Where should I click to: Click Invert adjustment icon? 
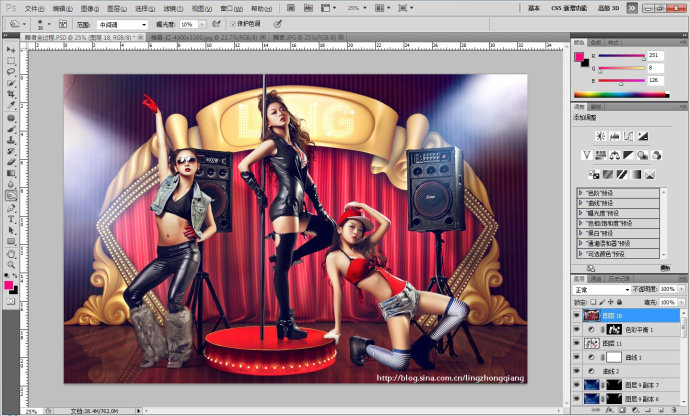pyautogui.click(x=594, y=175)
